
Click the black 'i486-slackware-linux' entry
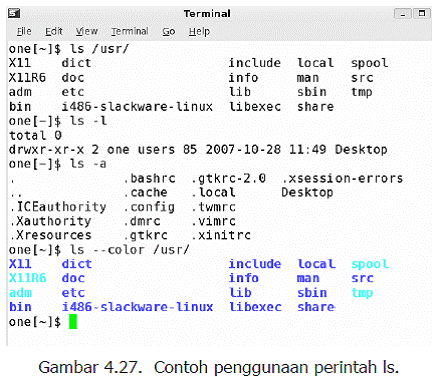[x=137, y=107]
